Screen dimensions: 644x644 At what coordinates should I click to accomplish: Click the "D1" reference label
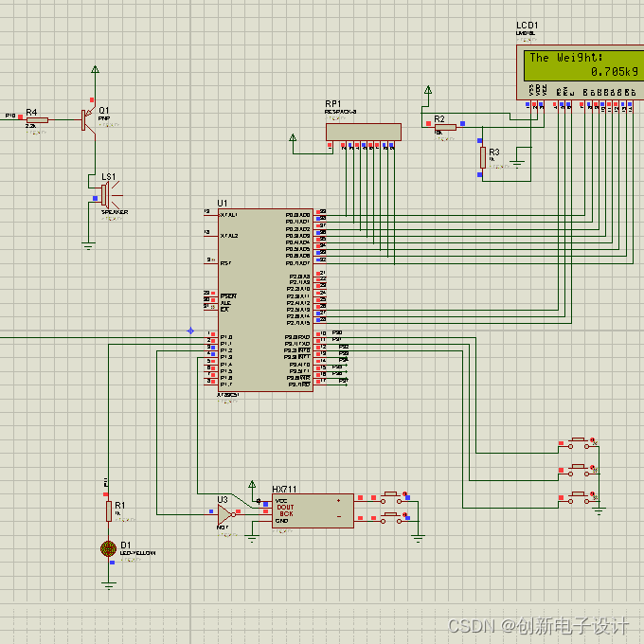126,545
